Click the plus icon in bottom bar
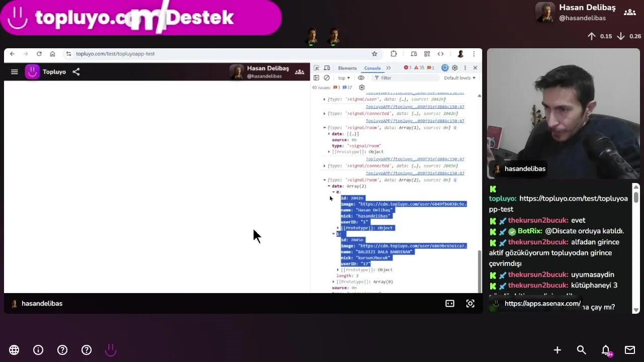The height and width of the screenshot is (362, 644). tap(557, 350)
